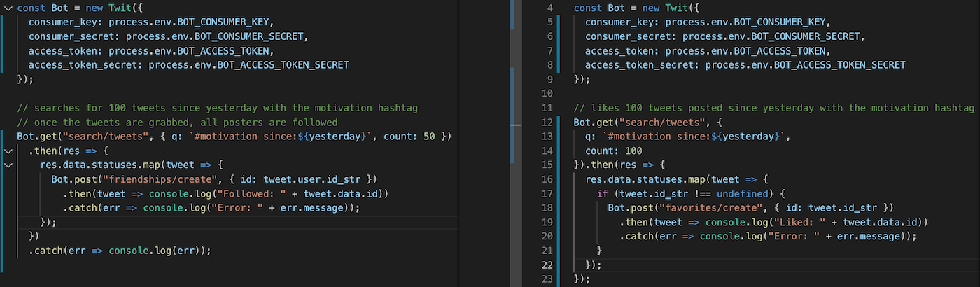Click "count: 100" line in right pane

coord(614,150)
